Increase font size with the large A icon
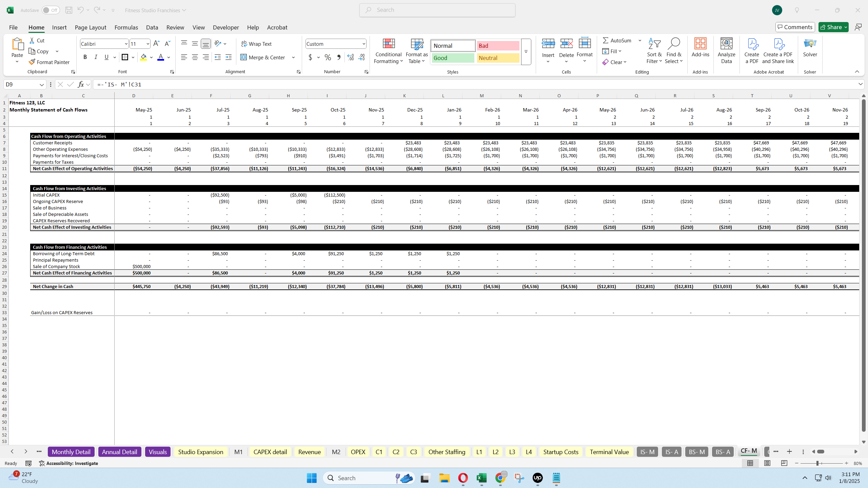The image size is (868, 488). (156, 44)
